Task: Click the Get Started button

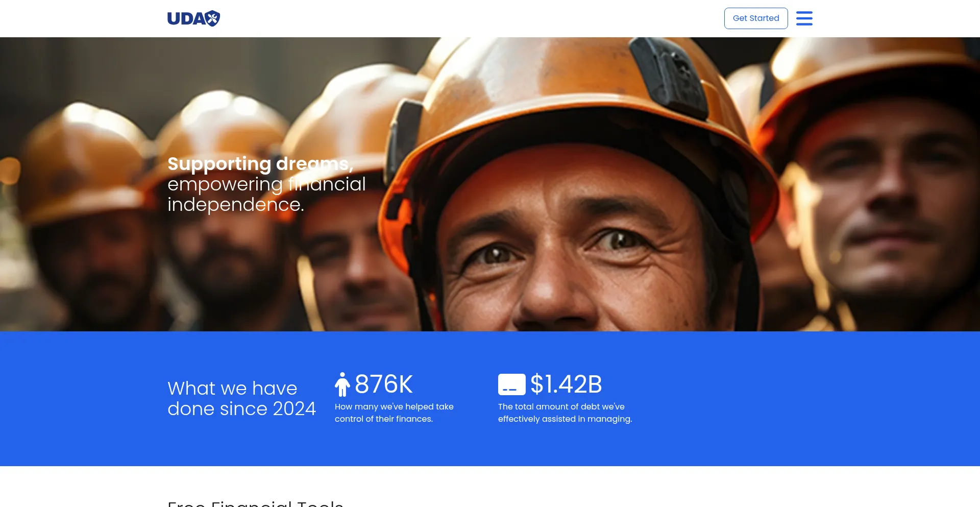Action: (x=756, y=18)
